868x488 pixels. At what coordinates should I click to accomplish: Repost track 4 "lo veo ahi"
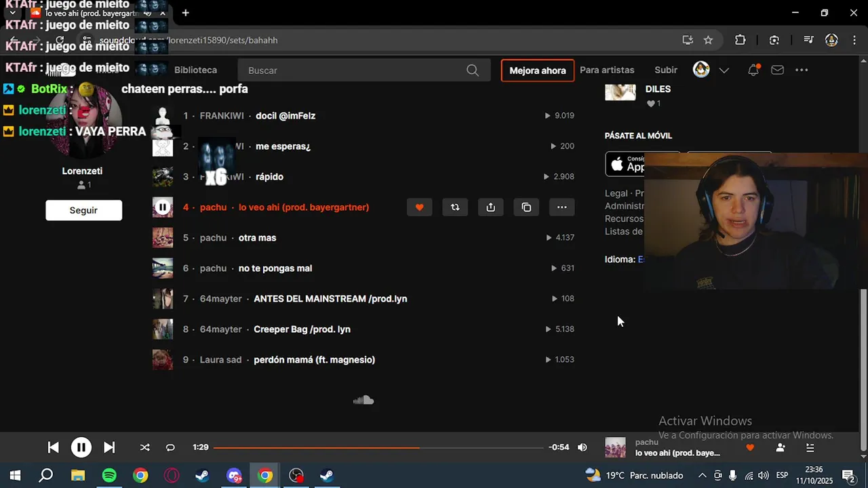click(x=455, y=207)
